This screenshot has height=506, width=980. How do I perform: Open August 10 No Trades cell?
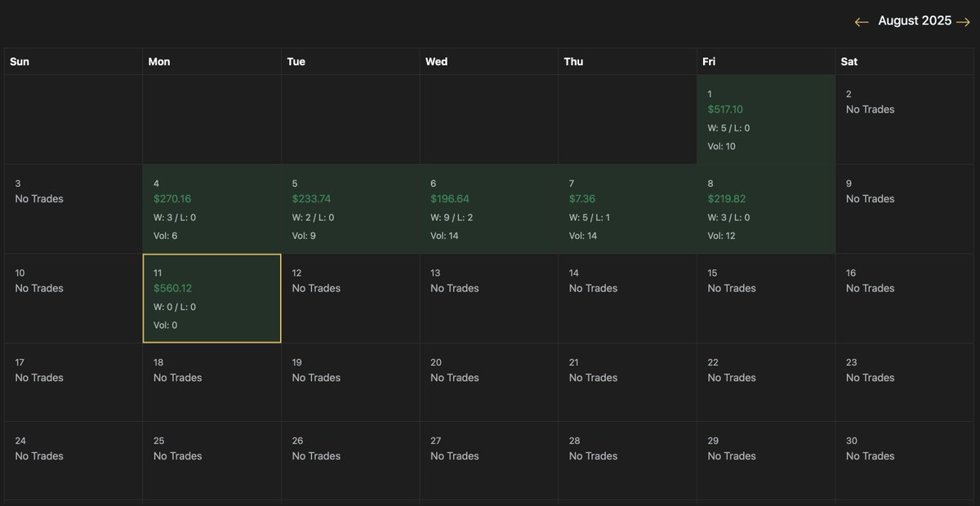(x=73, y=299)
